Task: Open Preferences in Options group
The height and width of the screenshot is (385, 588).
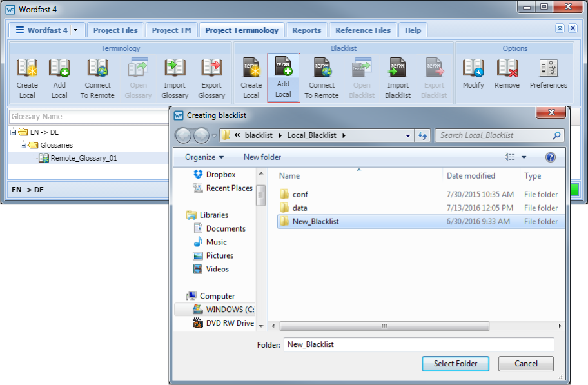Action: (x=548, y=69)
